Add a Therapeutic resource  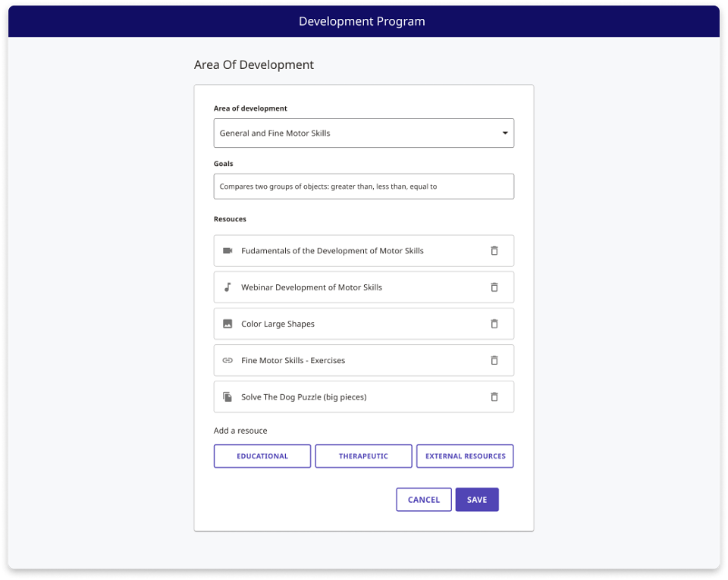coord(363,456)
